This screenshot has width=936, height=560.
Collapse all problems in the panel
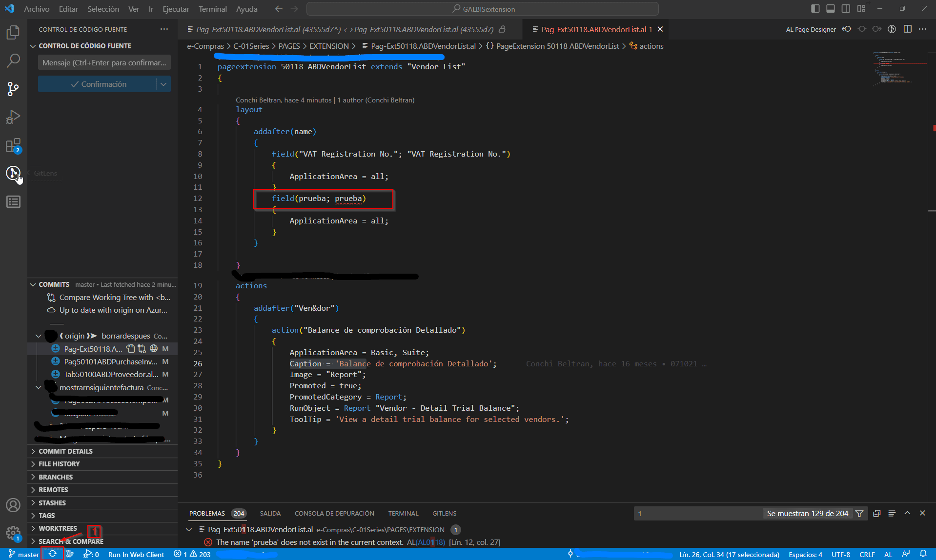pyautogui.click(x=877, y=513)
